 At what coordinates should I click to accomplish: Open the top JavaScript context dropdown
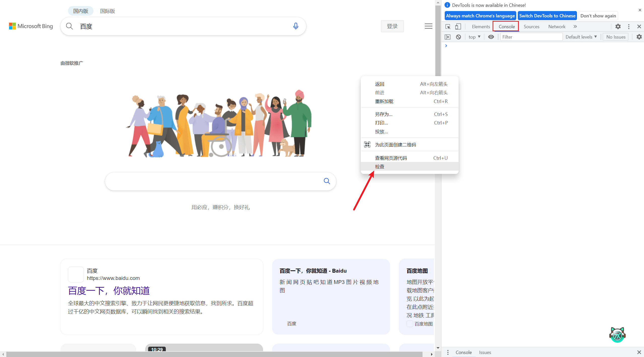click(474, 37)
